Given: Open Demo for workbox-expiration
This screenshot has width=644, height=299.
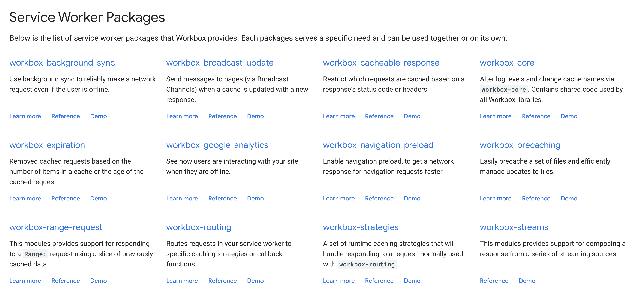Looking at the screenshot, I should pos(99,199).
